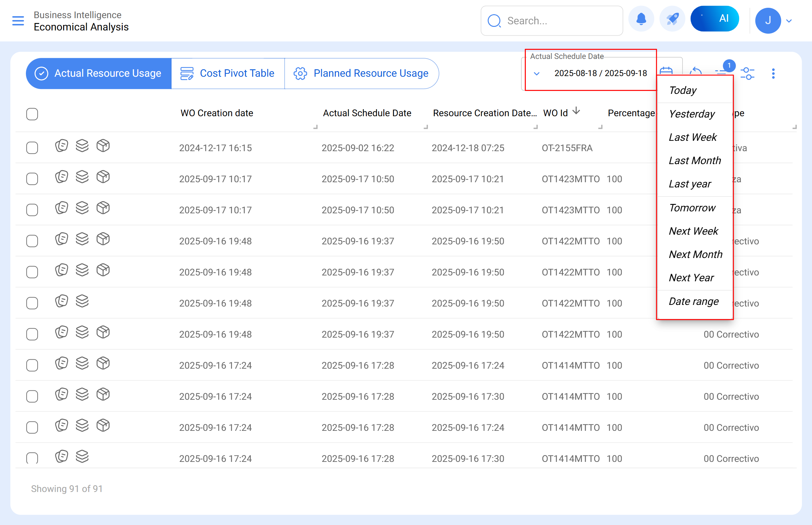Click the layers icon in first row
The width and height of the screenshot is (812, 525).
point(82,146)
